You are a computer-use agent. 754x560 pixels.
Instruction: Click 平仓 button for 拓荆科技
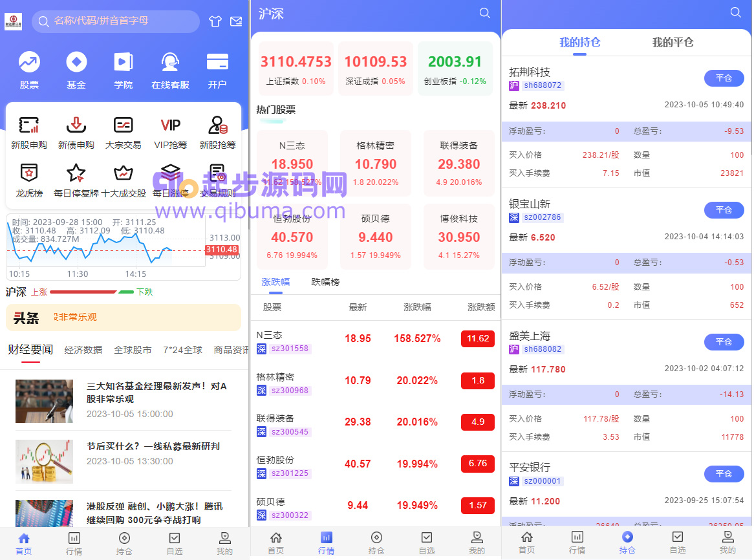[x=724, y=78]
